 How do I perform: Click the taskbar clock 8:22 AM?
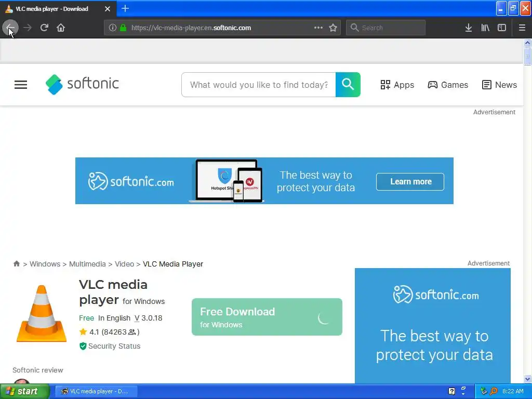coord(513,391)
